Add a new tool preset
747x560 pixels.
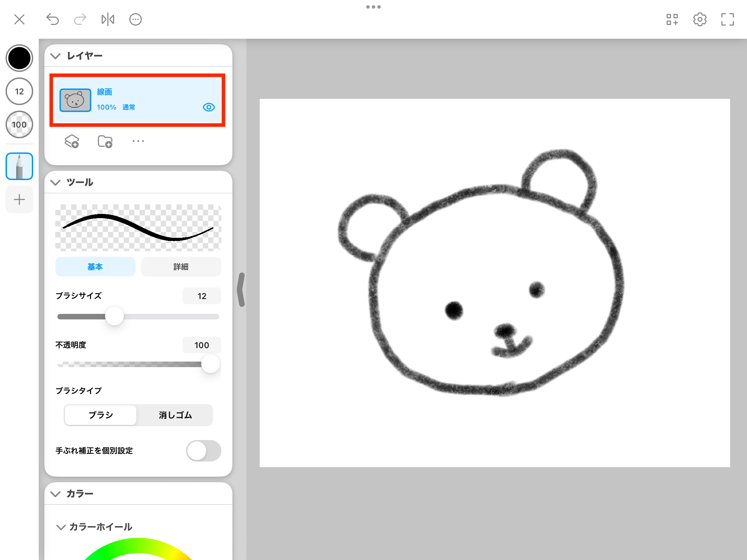click(19, 199)
